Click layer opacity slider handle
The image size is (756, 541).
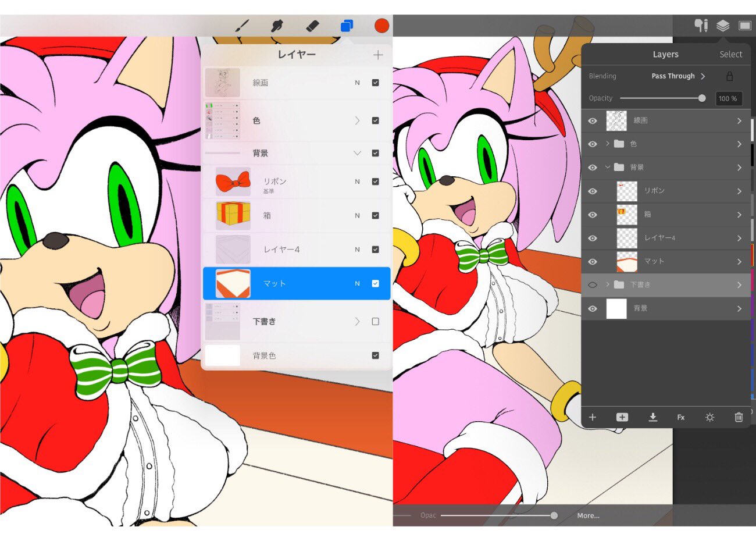(702, 98)
